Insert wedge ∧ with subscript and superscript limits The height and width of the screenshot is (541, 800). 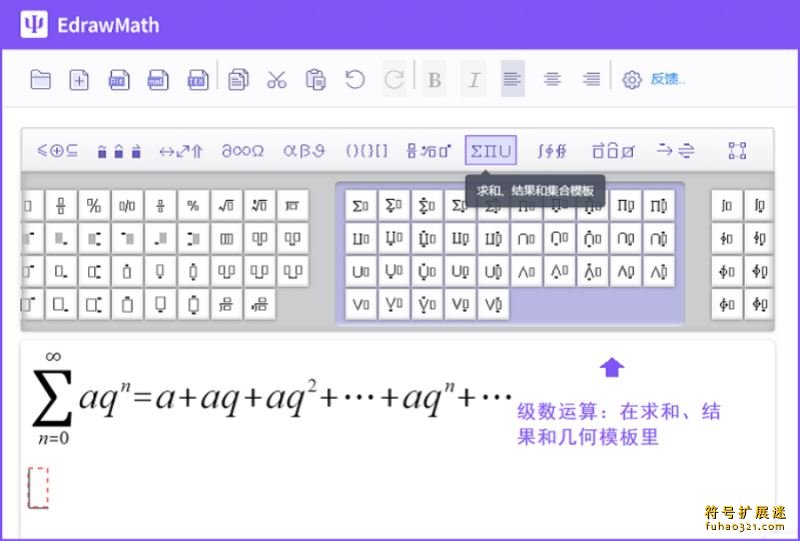tap(659, 272)
